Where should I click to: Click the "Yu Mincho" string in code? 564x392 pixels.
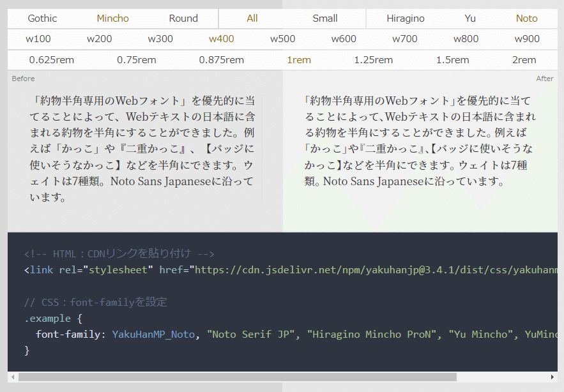click(x=480, y=335)
